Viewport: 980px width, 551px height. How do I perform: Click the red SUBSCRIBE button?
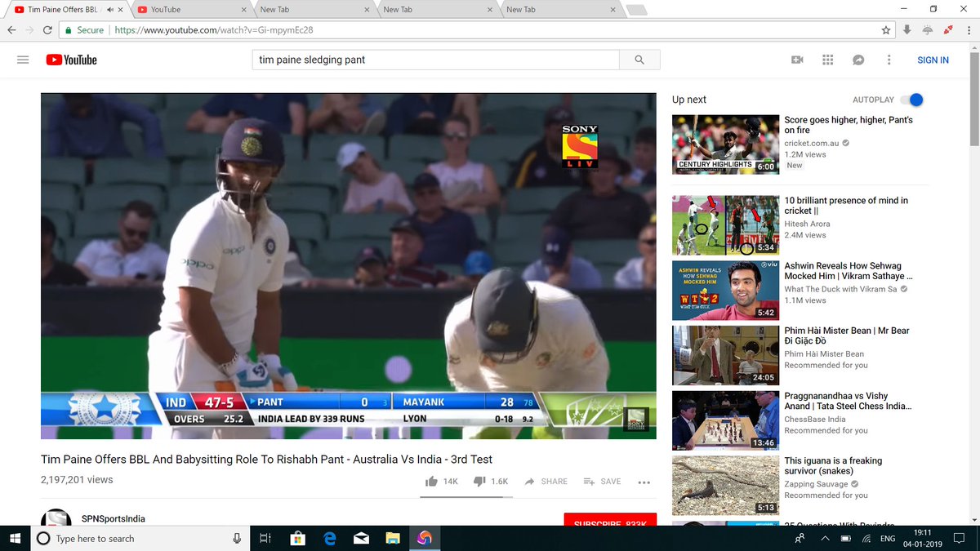pyautogui.click(x=610, y=521)
